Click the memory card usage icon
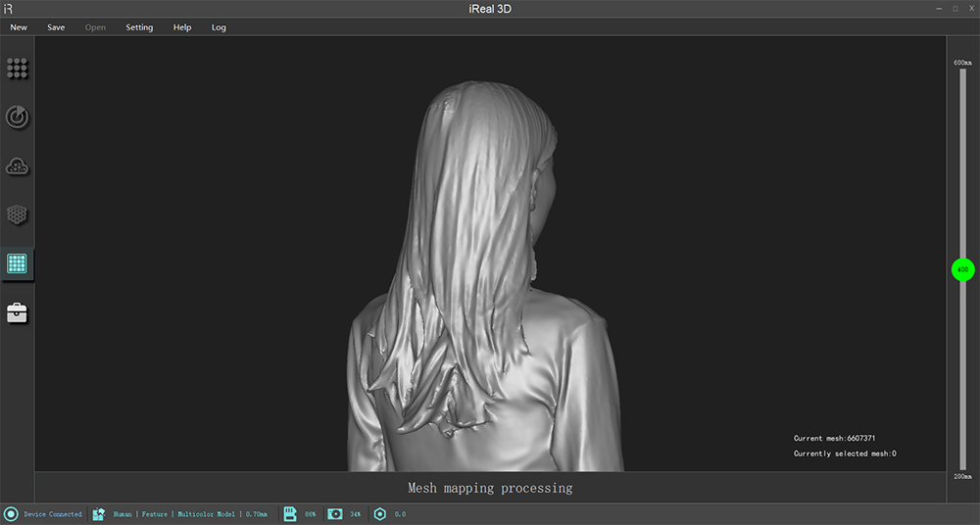Screen dimensions: 980x525 [290, 514]
